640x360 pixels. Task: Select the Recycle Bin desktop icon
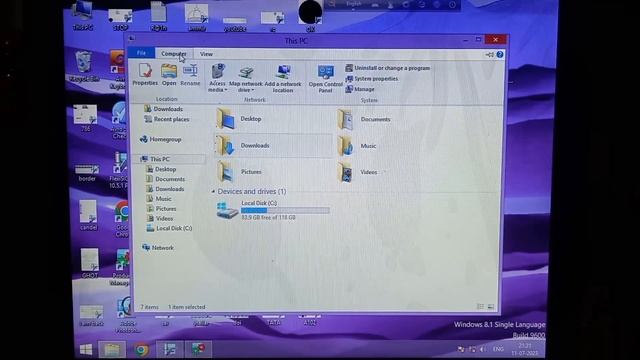pyautogui.click(x=84, y=67)
